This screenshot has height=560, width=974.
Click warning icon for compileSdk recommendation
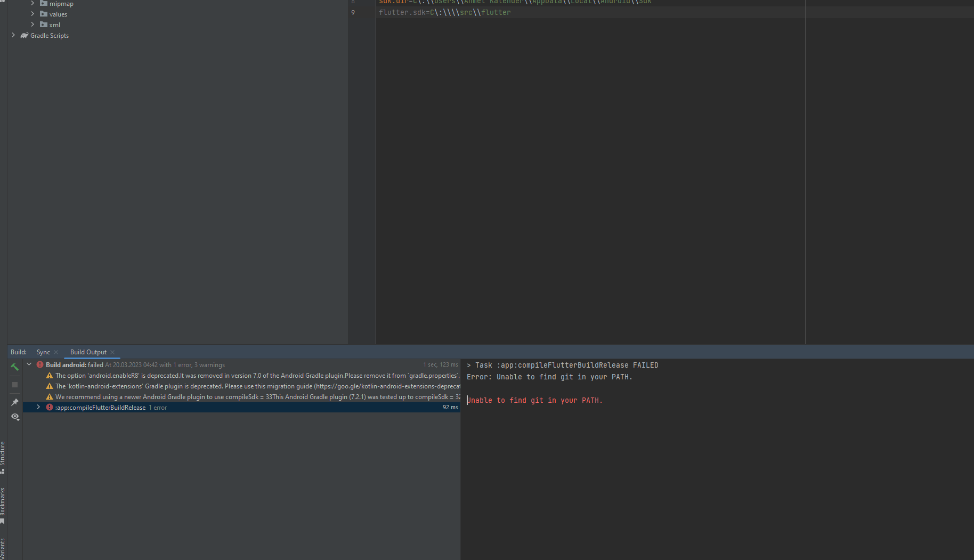pyautogui.click(x=50, y=396)
